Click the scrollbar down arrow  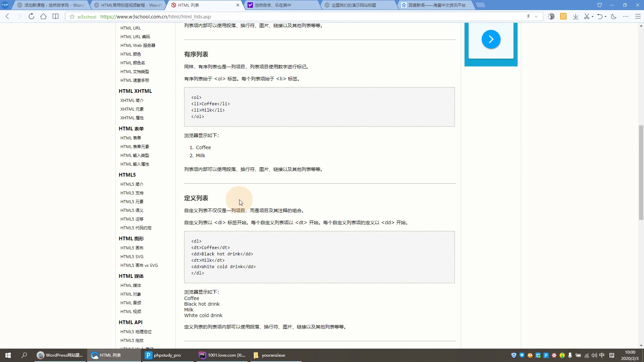[641, 346]
